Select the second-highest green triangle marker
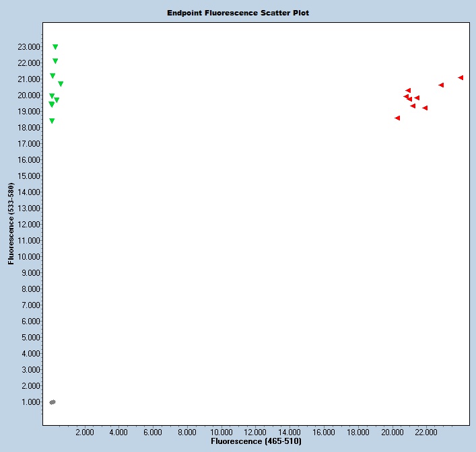This screenshot has height=452, width=476. click(x=55, y=61)
